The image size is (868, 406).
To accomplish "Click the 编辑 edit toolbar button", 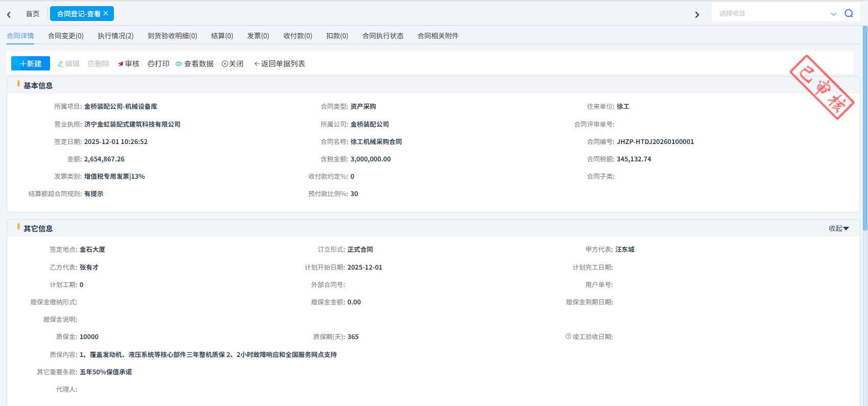I will coord(68,64).
